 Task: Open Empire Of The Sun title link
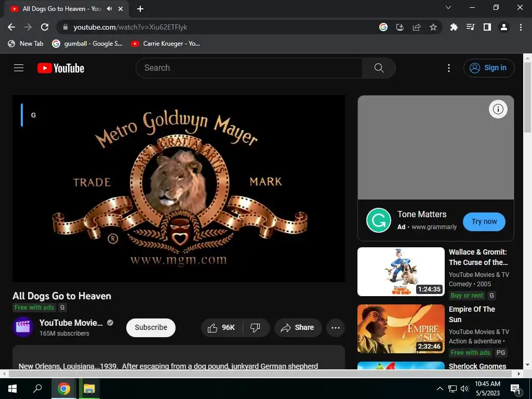472,314
